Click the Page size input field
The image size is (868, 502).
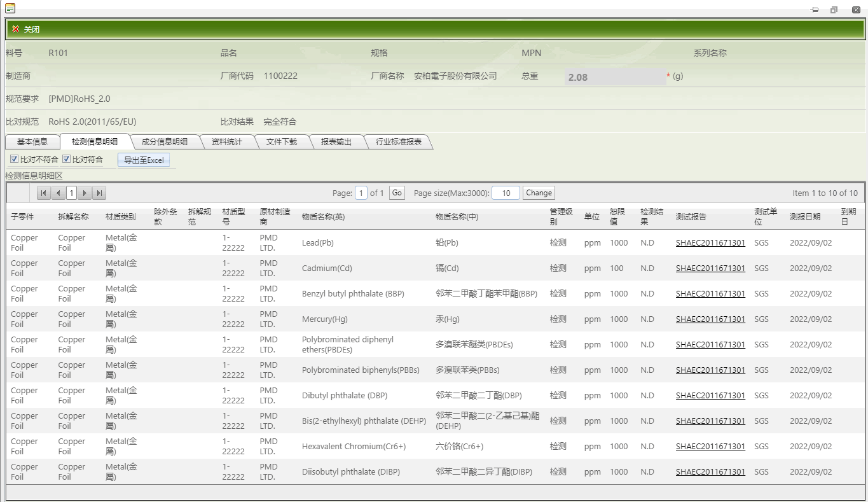(x=506, y=193)
